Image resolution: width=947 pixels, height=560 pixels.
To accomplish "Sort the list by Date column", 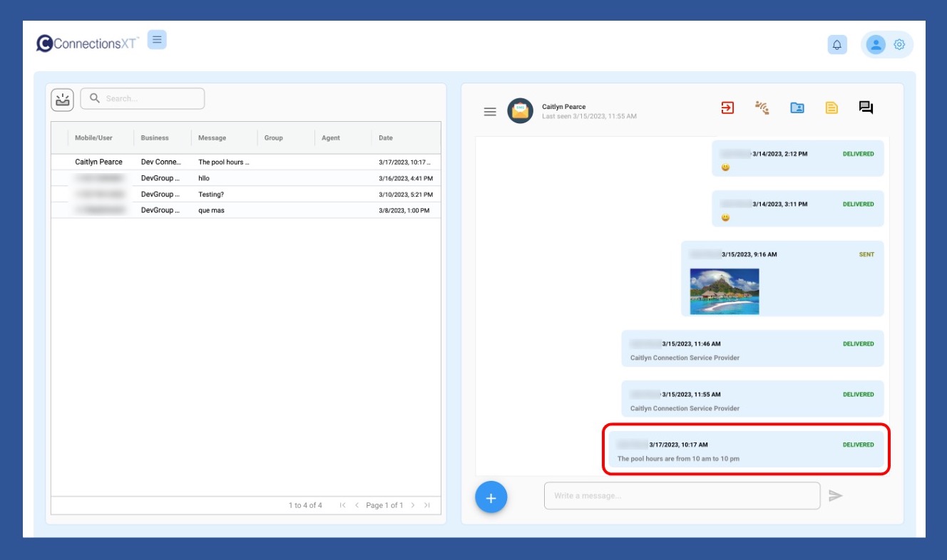I will tap(386, 138).
